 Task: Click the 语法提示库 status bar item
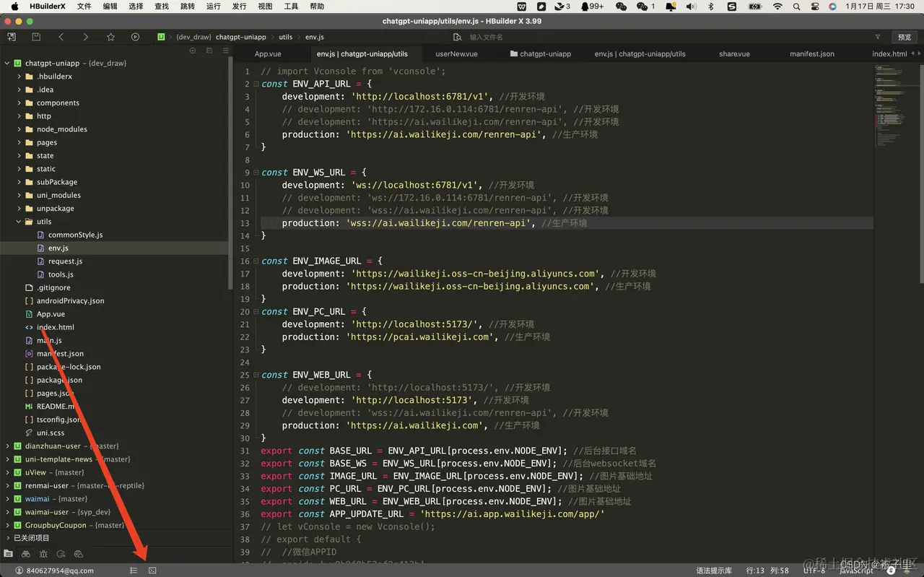pos(713,571)
